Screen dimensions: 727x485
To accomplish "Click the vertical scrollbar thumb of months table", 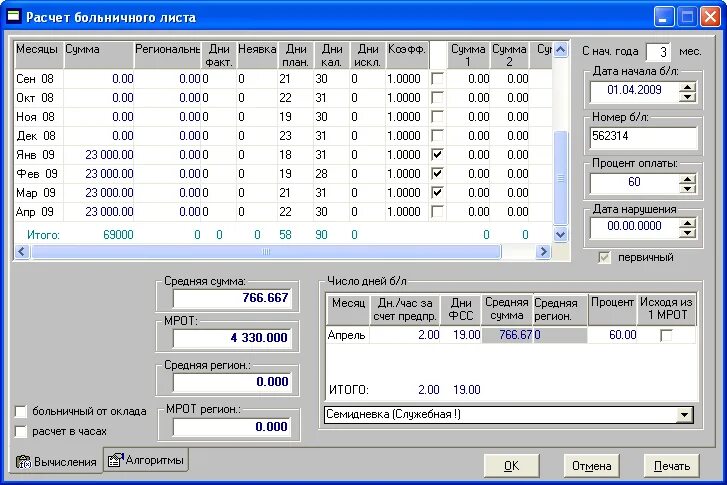I will coord(561,179).
